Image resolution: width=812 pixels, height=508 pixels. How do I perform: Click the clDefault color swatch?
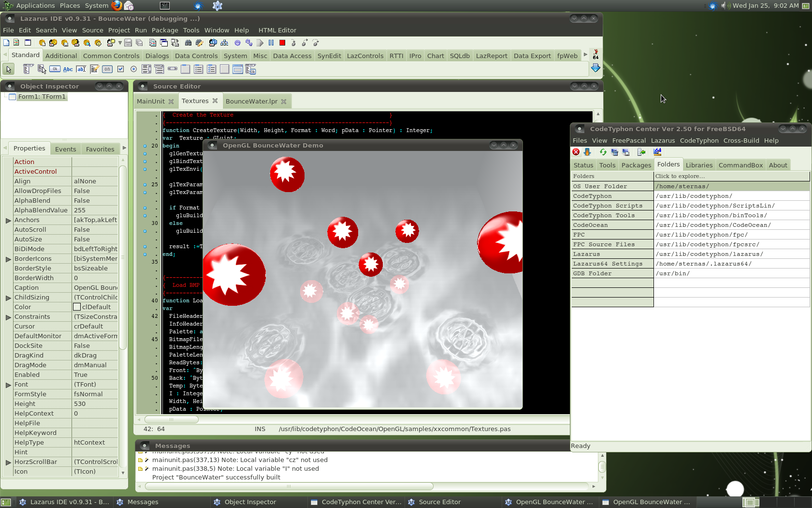pyautogui.click(x=77, y=307)
